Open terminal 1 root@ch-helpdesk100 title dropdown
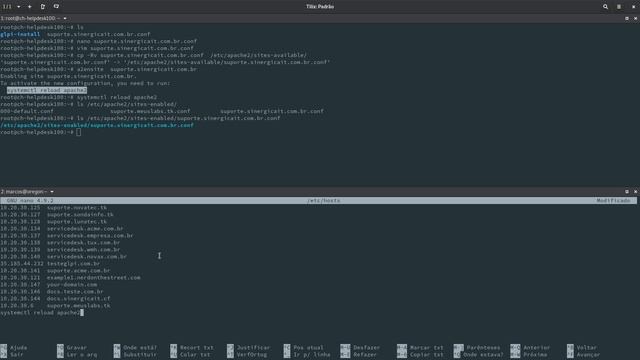 point(33,18)
